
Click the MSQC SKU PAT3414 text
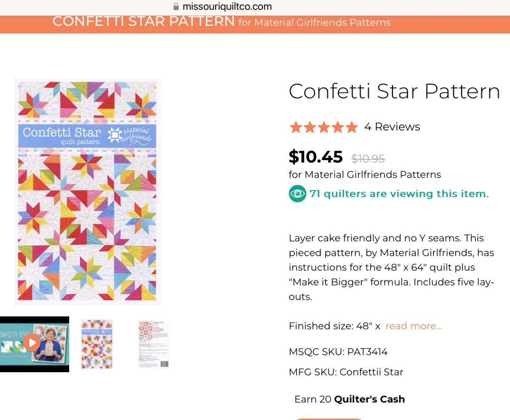point(338,352)
